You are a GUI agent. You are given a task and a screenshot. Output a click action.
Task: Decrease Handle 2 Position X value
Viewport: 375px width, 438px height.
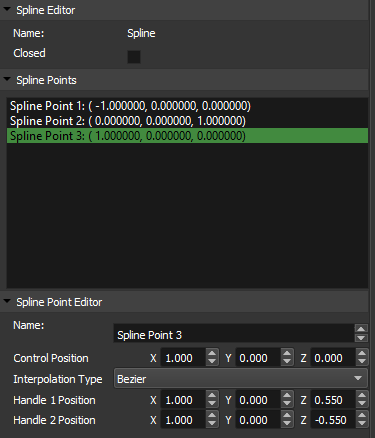[212, 423]
